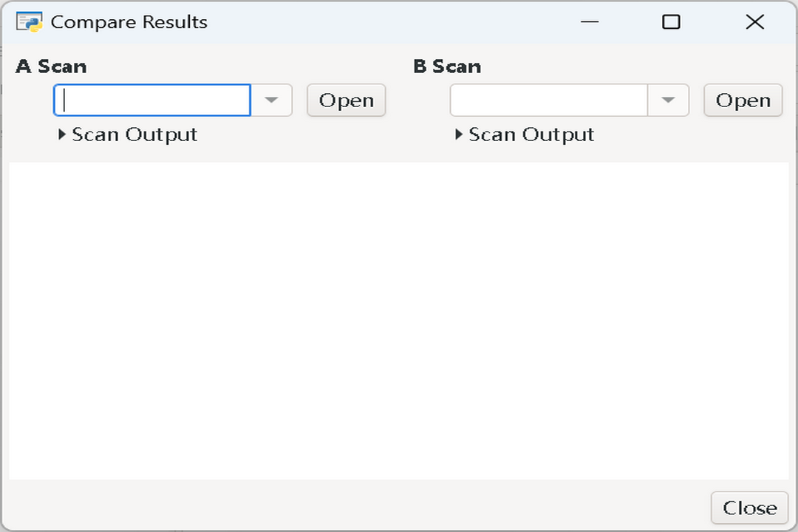798x532 pixels.
Task: Click the Open button for A Scan
Action: coord(346,100)
